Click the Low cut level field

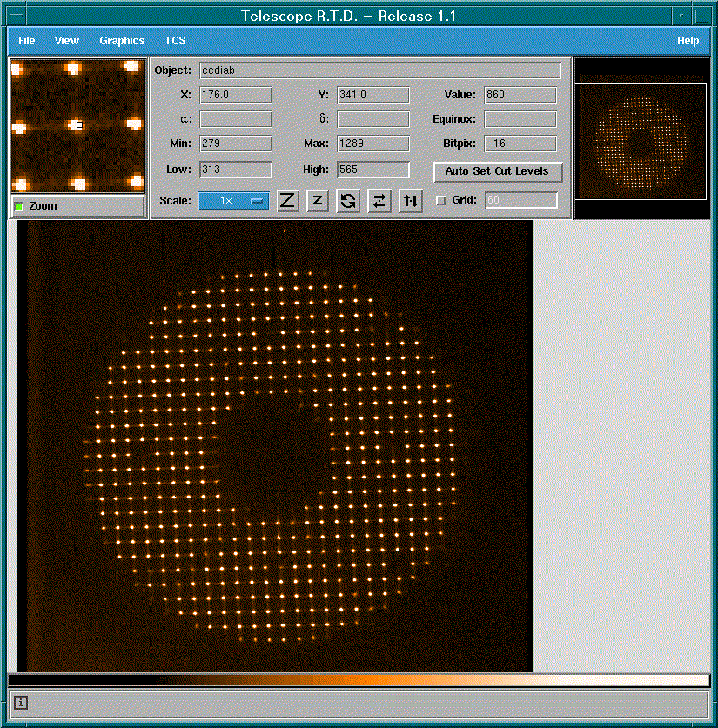click(x=236, y=170)
